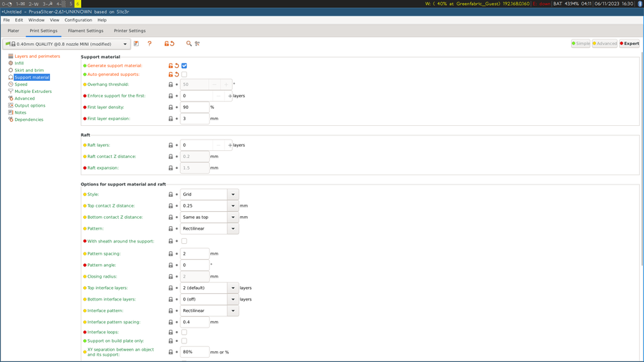Screen dimensions: 644x362
Task: Click the Advanced sidebar icon
Action: (x=11, y=98)
